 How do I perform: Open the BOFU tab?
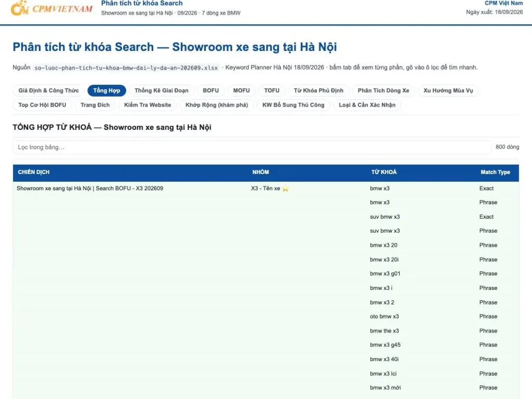click(x=211, y=90)
